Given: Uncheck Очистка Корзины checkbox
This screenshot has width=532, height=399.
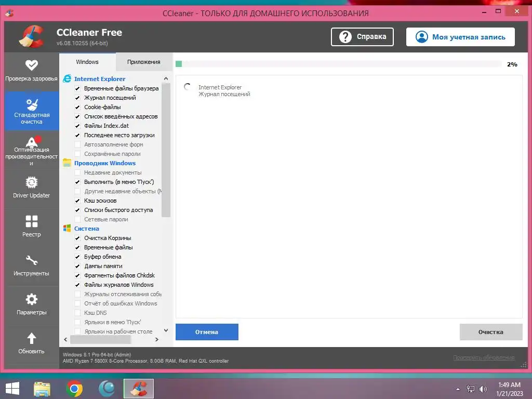Looking at the screenshot, I should tap(77, 238).
